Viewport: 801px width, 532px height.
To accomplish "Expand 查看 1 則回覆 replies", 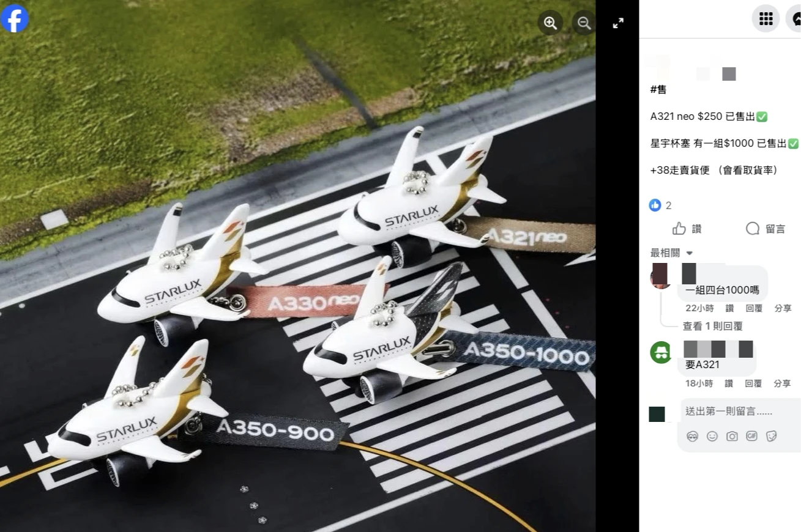I will [x=713, y=326].
